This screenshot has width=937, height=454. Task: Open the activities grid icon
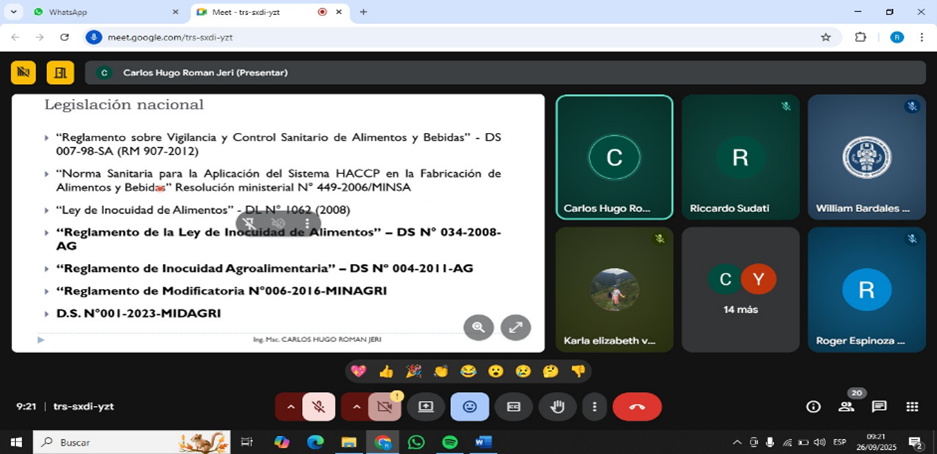click(912, 407)
